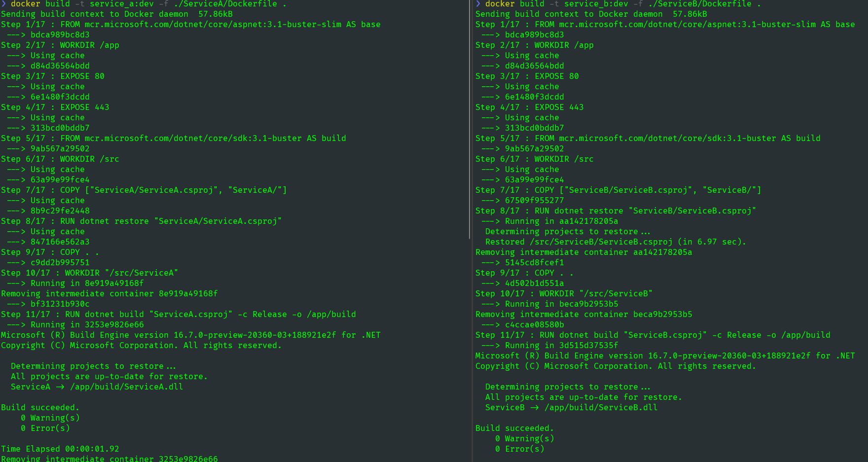Click hash 5145cd8fcef1

(535, 263)
